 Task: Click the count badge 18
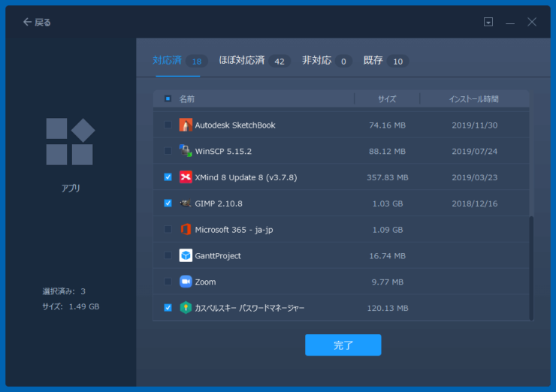pyautogui.click(x=197, y=62)
